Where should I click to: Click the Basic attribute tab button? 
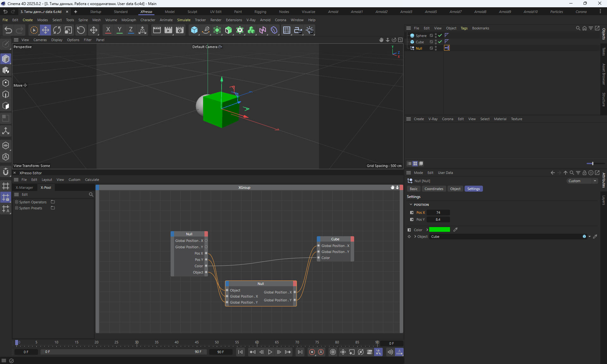414,189
